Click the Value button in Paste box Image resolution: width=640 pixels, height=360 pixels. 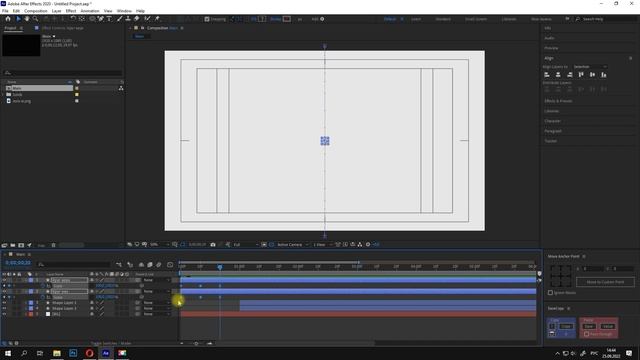(607, 326)
